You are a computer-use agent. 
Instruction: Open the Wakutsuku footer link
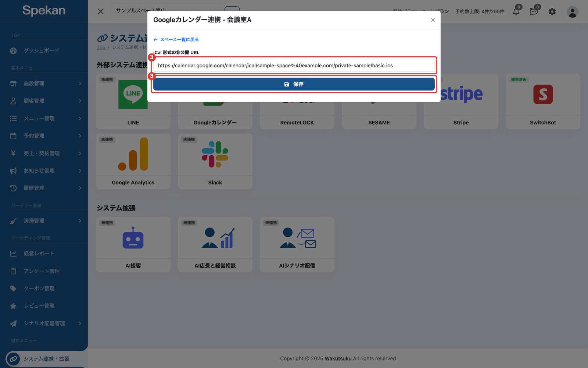click(338, 358)
